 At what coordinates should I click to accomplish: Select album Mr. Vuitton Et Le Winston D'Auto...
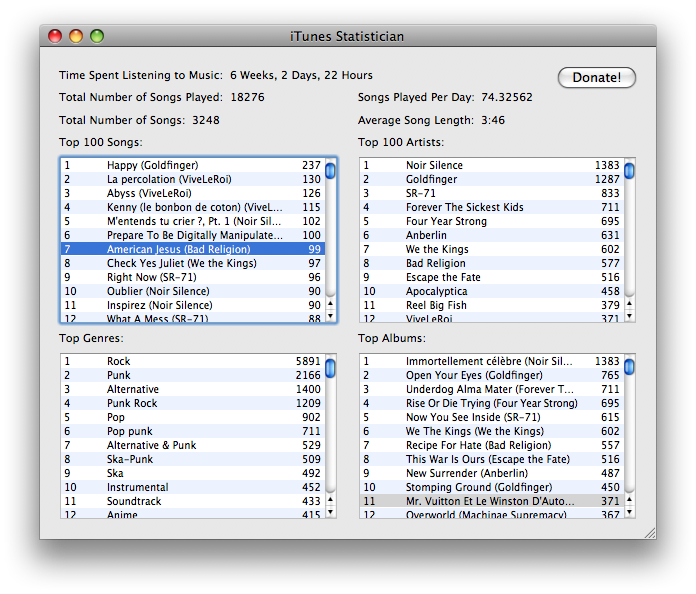coord(492,501)
